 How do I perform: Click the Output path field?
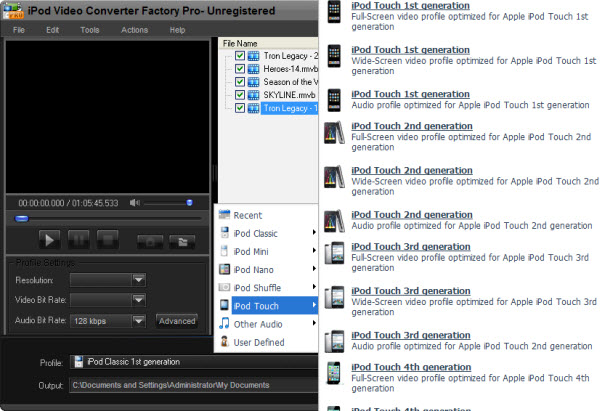[x=194, y=385]
